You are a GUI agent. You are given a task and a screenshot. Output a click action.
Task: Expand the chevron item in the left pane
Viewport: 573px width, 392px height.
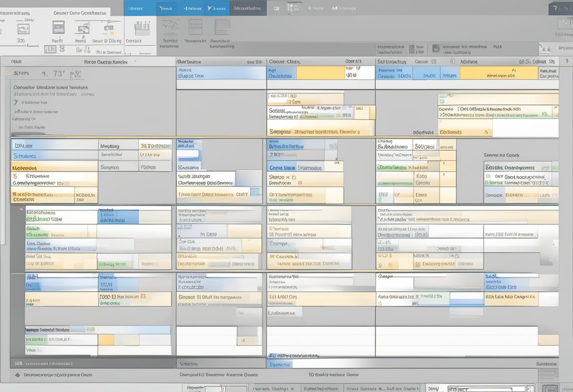[16, 102]
